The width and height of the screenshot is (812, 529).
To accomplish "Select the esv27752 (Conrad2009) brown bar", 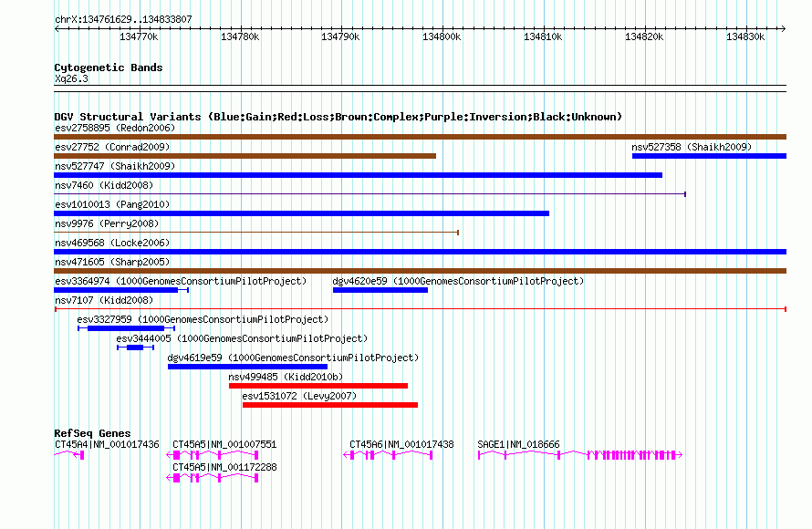I will (x=245, y=156).
